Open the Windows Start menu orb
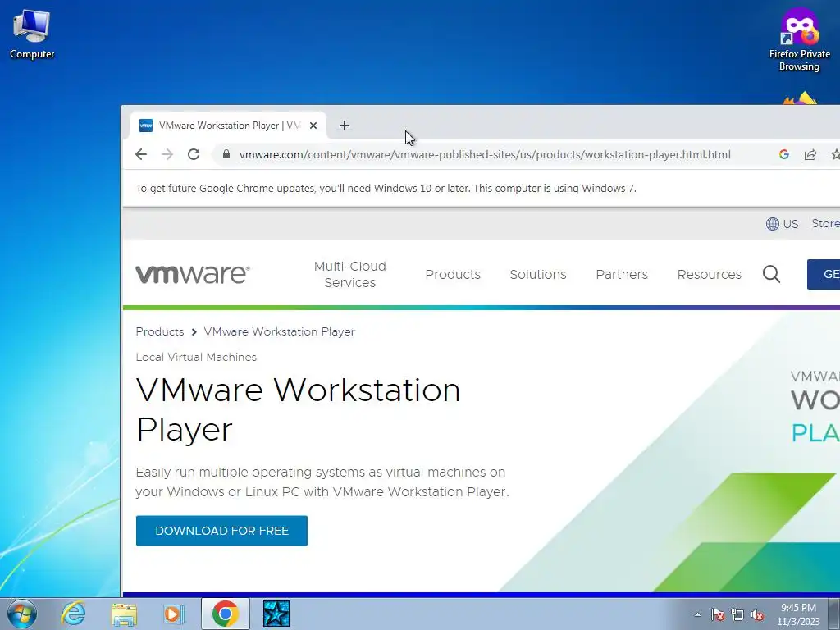 (22, 614)
